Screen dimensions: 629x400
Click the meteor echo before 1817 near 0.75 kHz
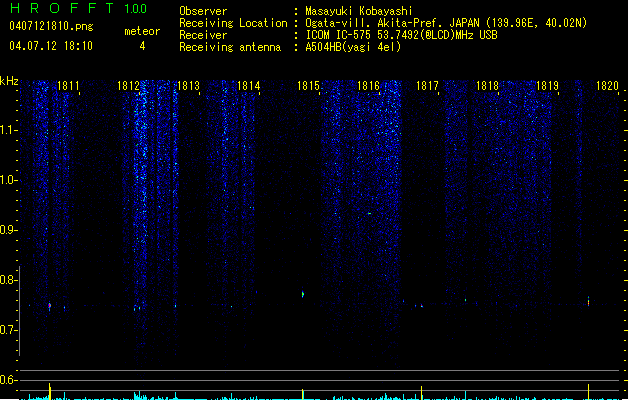coord(421,306)
